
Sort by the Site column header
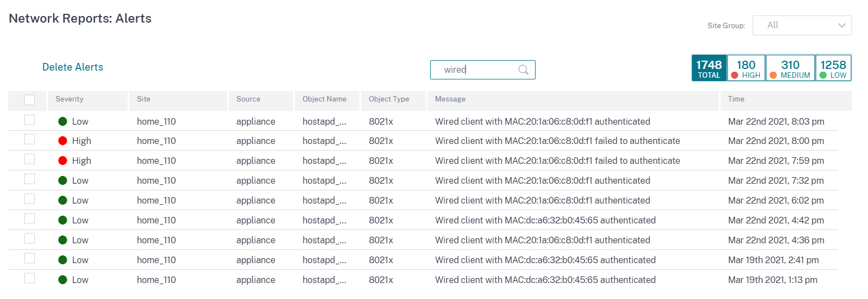[x=144, y=99]
